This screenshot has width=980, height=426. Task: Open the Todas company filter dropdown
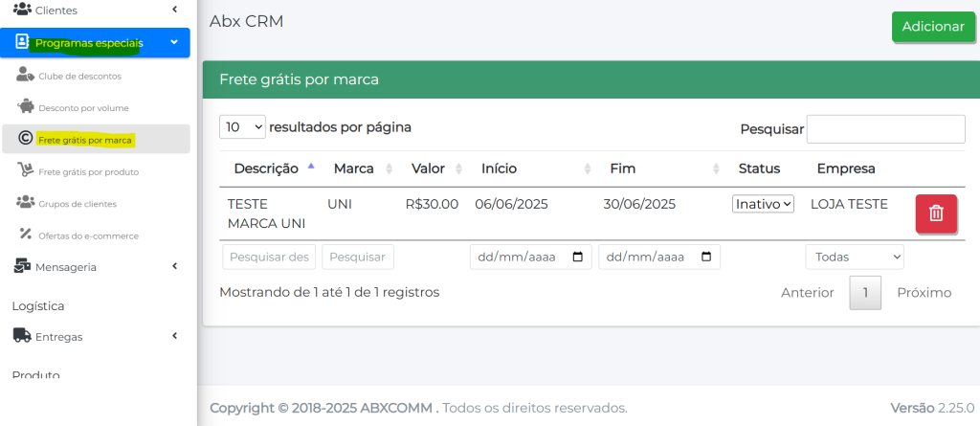(854, 258)
